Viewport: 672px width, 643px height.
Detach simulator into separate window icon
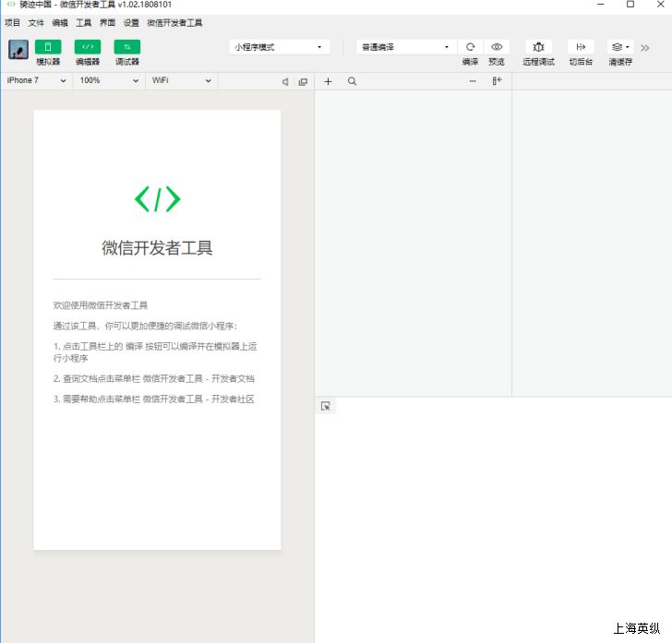click(303, 82)
